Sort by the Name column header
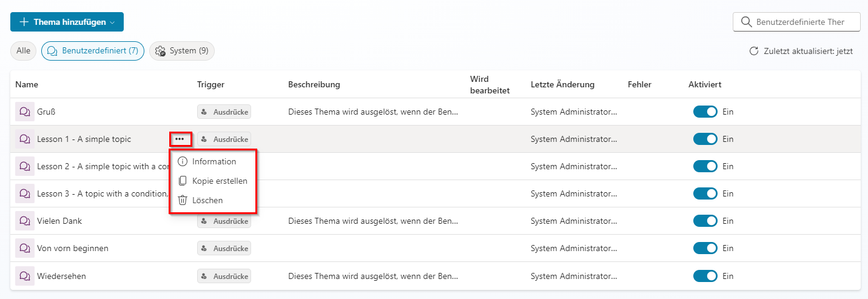 [x=27, y=84]
